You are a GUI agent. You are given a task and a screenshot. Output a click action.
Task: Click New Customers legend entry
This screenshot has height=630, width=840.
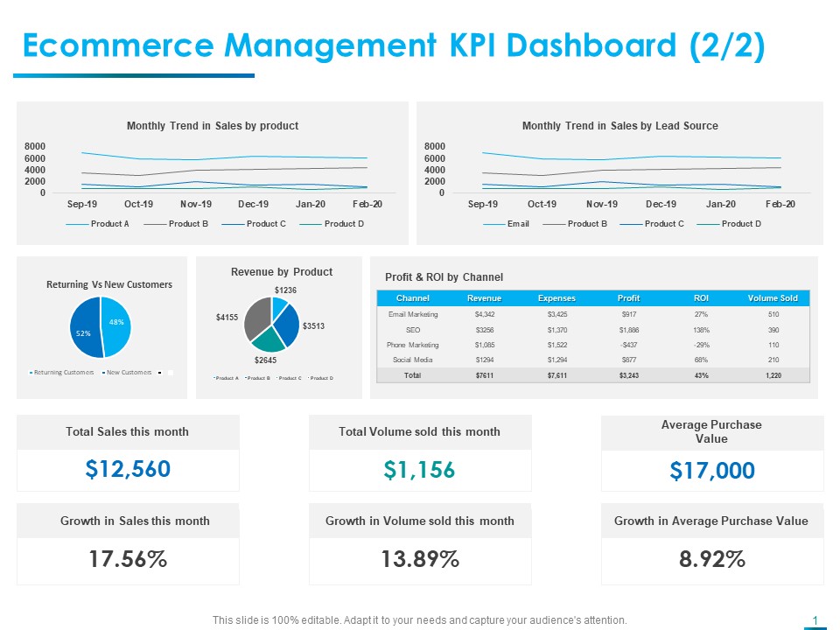pos(127,373)
